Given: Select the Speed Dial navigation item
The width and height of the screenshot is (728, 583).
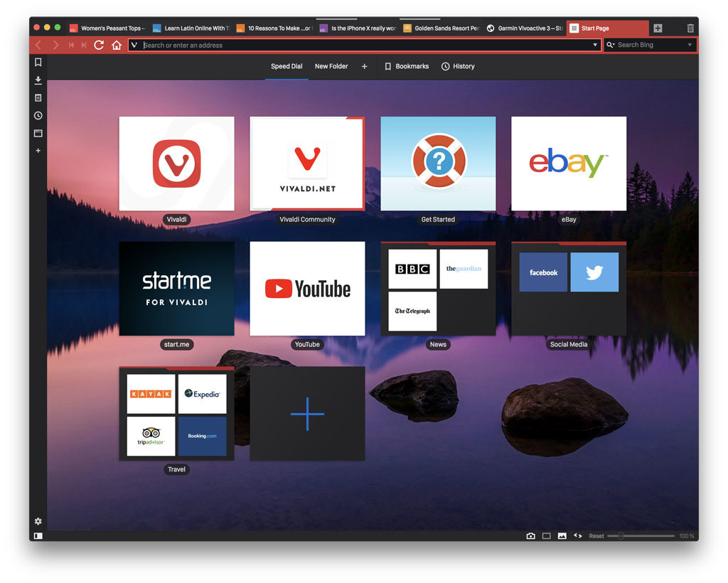Looking at the screenshot, I should pos(287,66).
